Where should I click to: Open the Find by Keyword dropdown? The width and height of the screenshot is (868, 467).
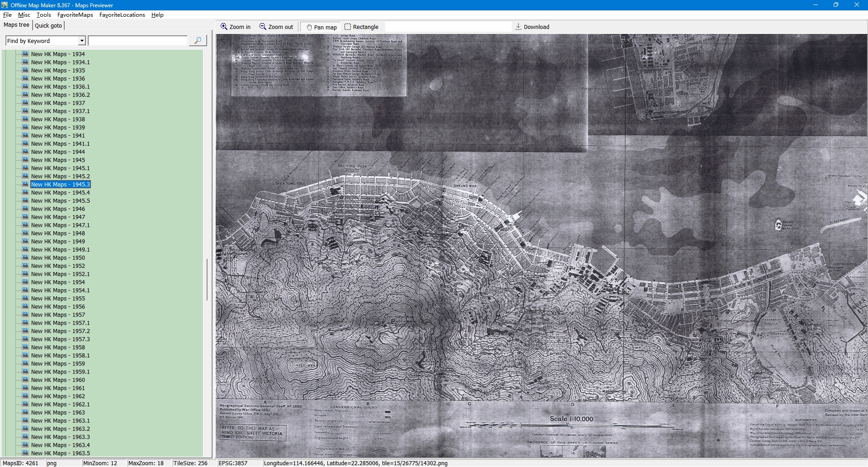click(x=82, y=41)
